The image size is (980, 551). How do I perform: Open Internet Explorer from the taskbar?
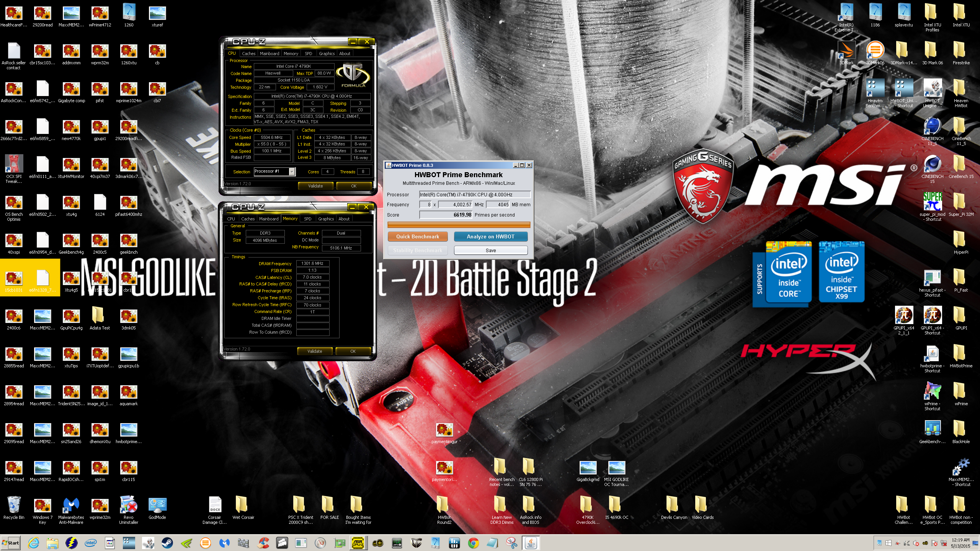pos(33,543)
